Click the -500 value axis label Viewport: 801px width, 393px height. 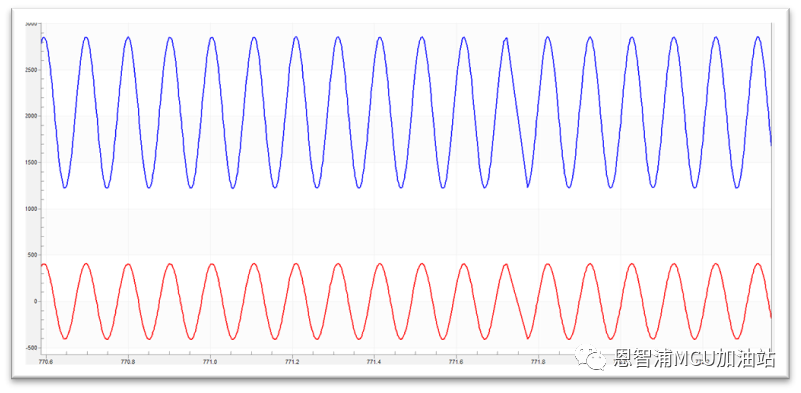pyautogui.click(x=32, y=348)
